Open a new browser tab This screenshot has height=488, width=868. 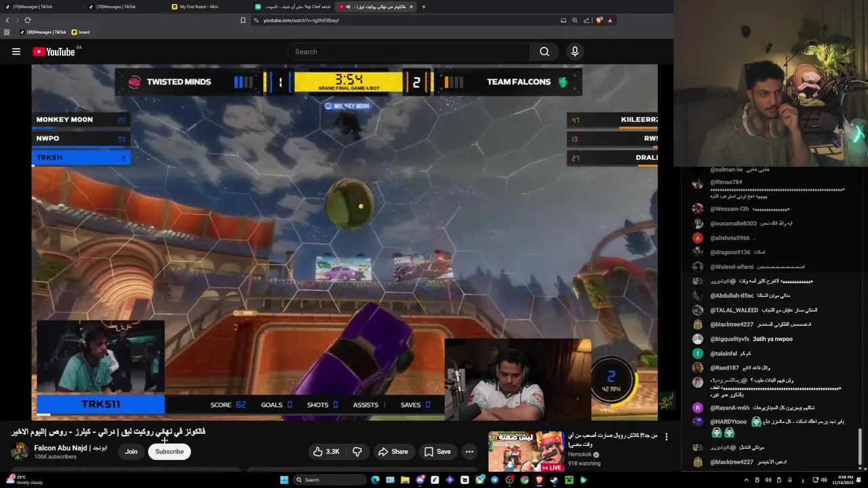pos(423,7)
